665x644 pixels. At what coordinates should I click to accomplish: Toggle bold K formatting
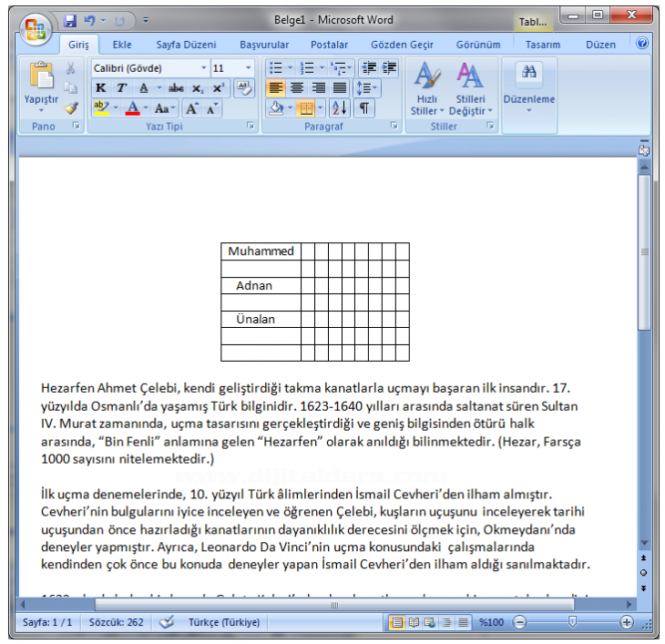pos(101,88)
